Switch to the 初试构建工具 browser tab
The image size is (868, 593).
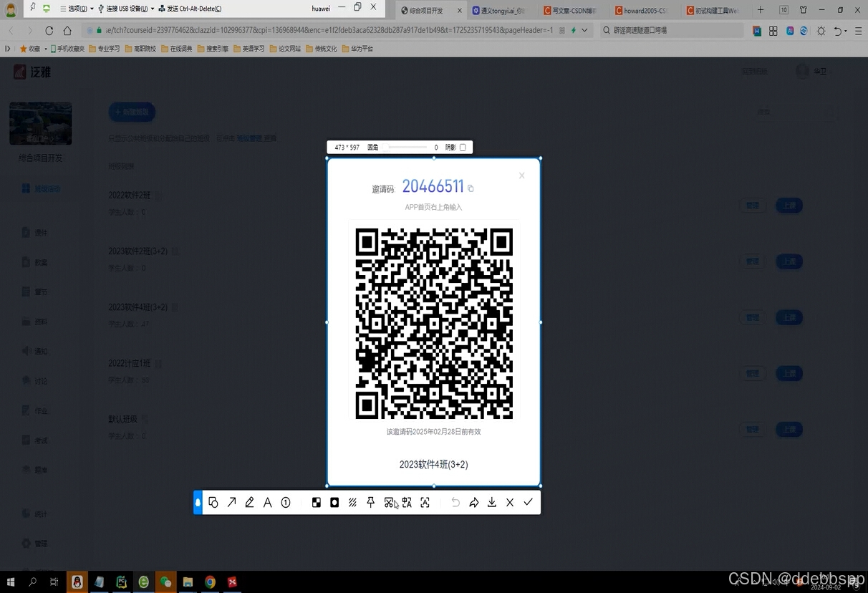[x=715, y=10]
